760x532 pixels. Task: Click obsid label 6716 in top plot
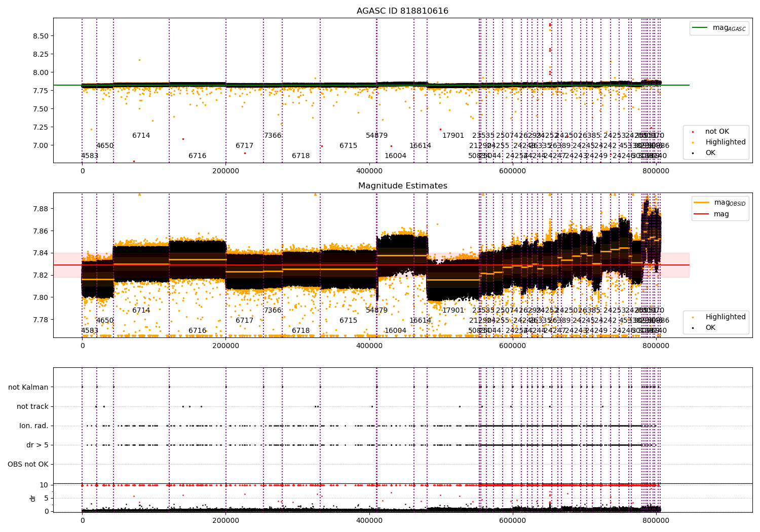(198, 156)
